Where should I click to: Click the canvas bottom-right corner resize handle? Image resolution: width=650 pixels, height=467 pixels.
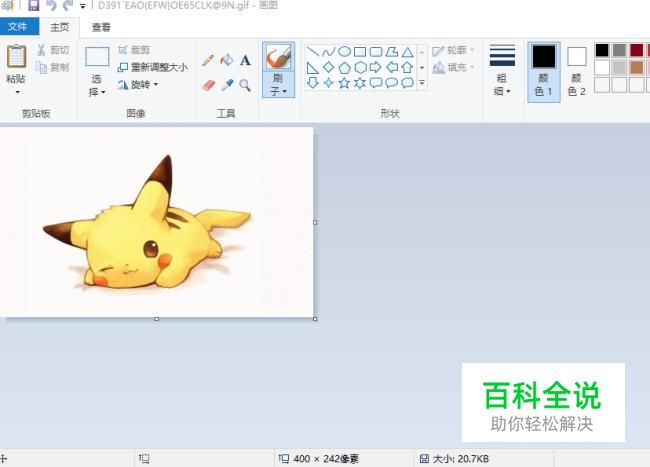point(315,319)
